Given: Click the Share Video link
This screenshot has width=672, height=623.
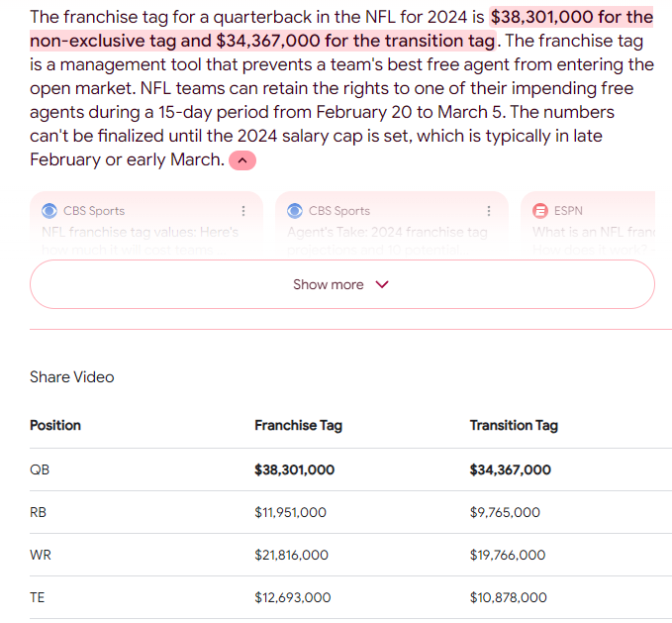Looking at the screenshot, I should click(x=71, y=376).
